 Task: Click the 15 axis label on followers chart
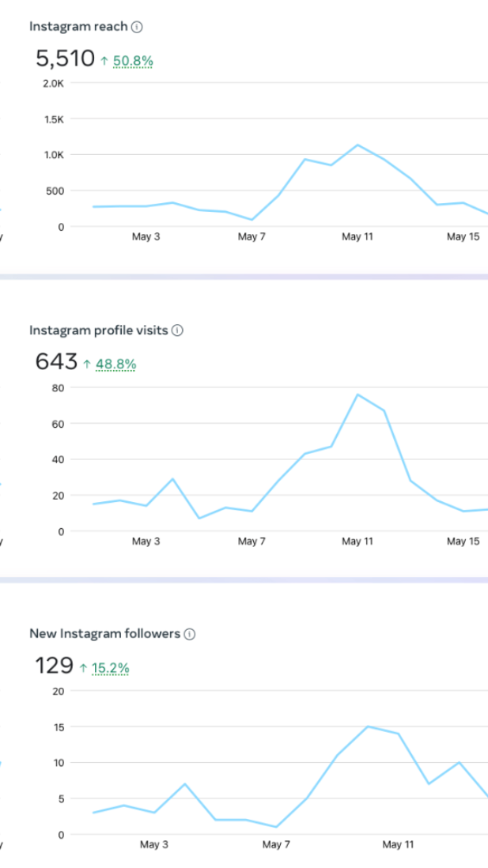coord(60,726)
